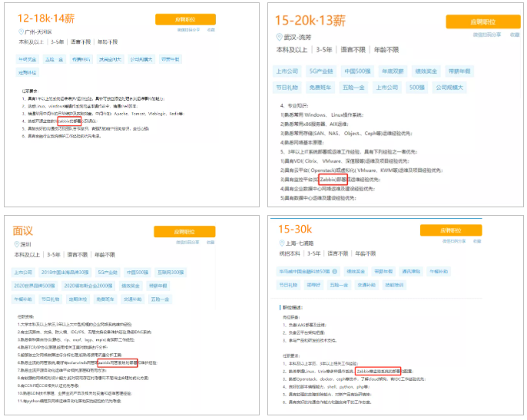
Task: Click 收藏 on the 12-18k·14薪 listing
Action: (x=211, y=29)
